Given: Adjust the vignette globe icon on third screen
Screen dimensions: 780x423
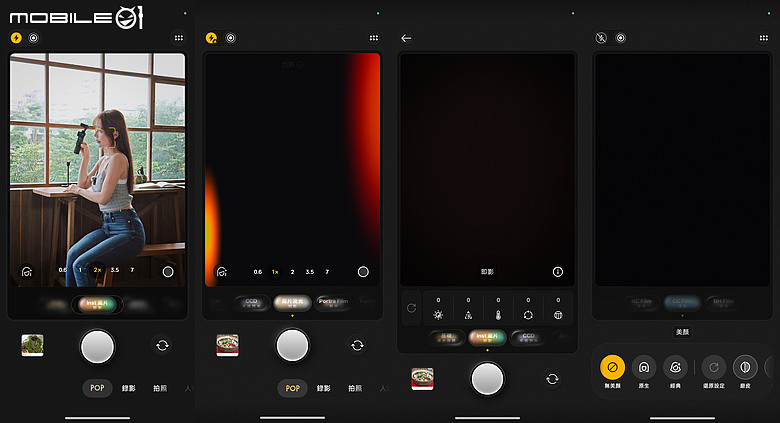Looking at the screenshot, I should pyautogui.click(x=558, y=315).
